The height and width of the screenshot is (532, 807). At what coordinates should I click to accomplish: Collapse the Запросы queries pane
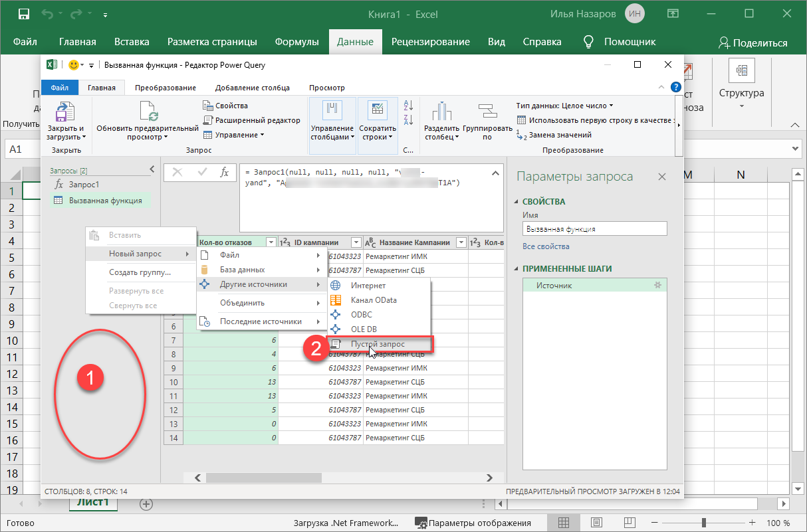152,170
